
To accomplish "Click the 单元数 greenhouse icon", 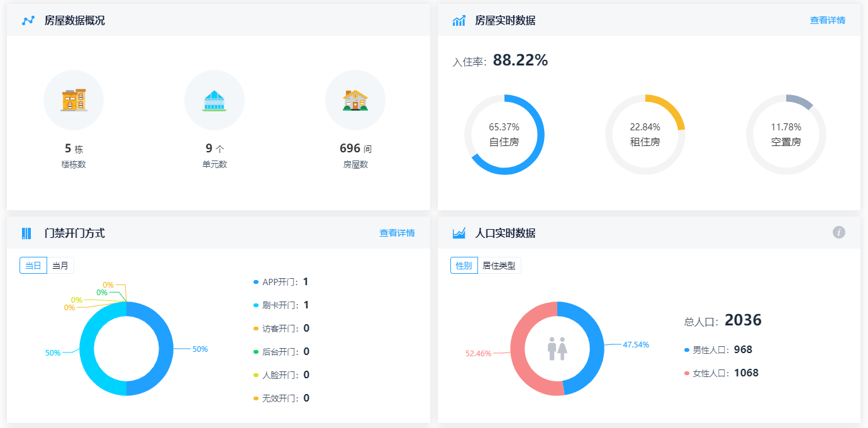I will 214,101.
